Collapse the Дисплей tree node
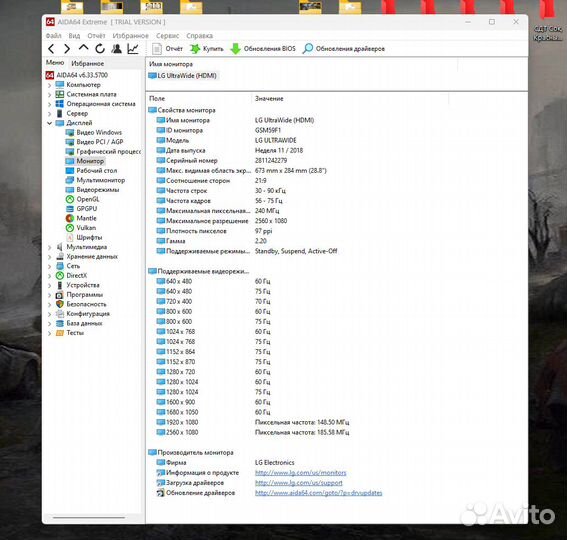This screenshot has width=567, height=540. pos(50,123)
